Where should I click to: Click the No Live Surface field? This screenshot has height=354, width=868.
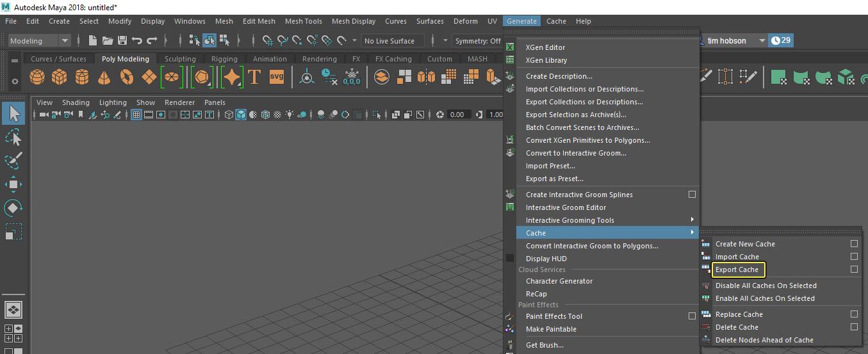click(389, 41)
